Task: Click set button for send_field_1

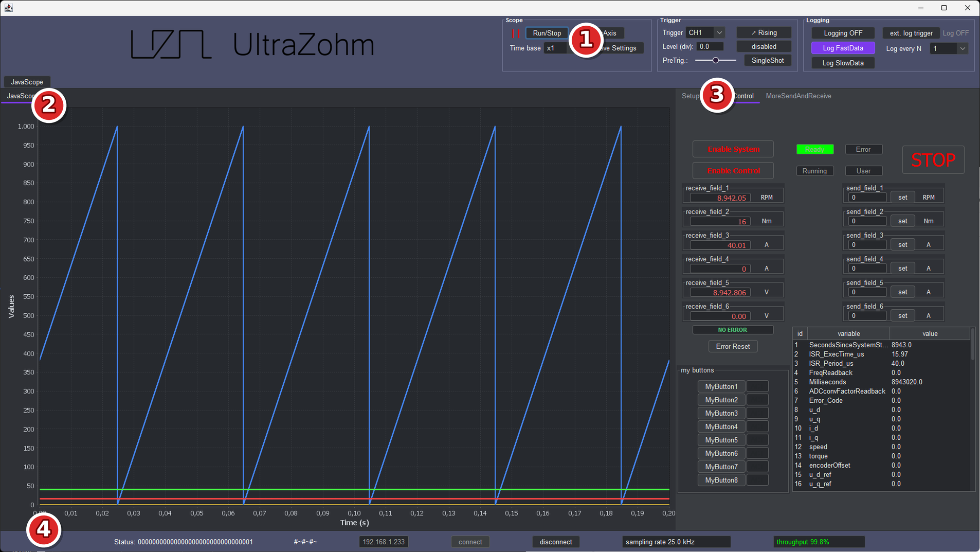Action: [x=902, y=197]
